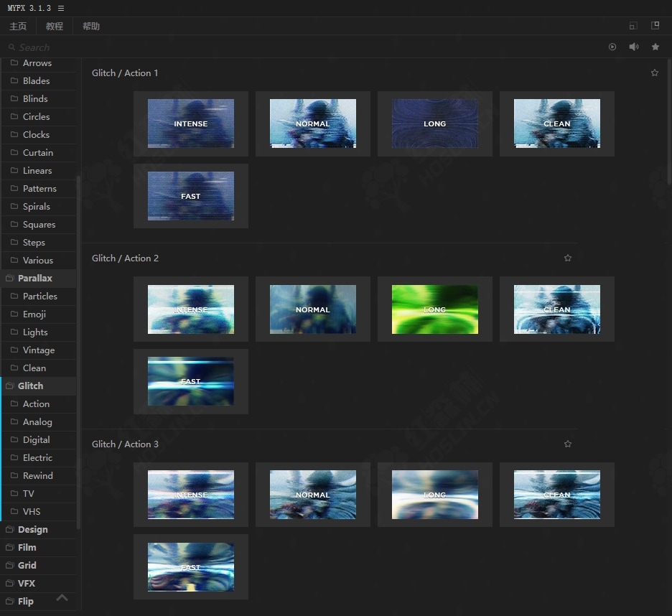This screenshot has width=672, height=616.
Task: Click the autoplay preview icon
Action: coord(612,47)
